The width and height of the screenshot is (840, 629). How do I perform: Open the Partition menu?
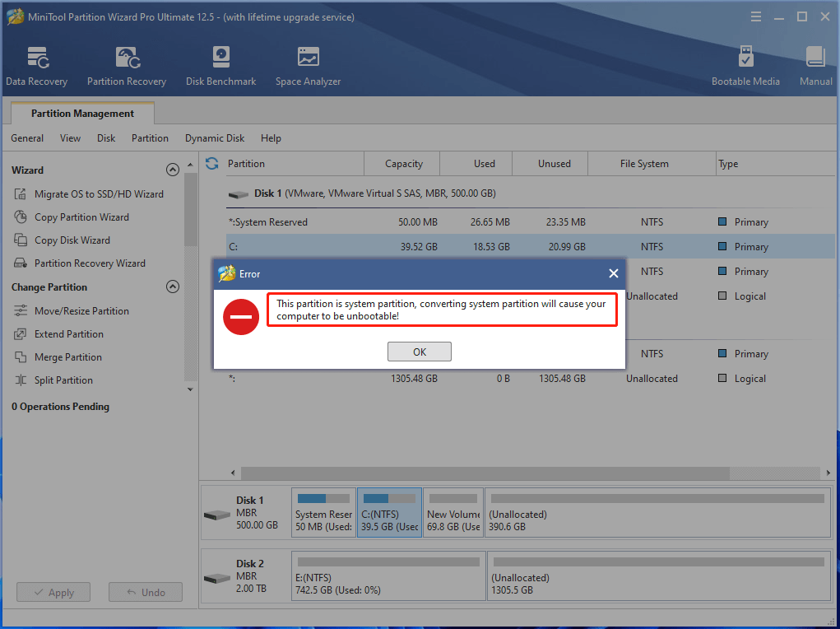pyautogui.click(x=150, y=138)
